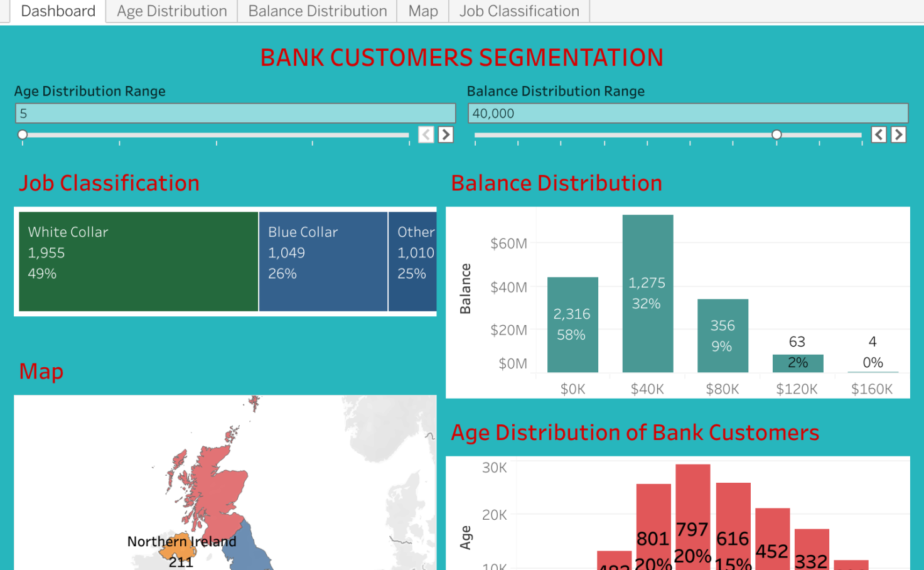Select the Blue Collar segment in Job Classification
This screenshot has height=570, width=924.
[x=323, y=261]
